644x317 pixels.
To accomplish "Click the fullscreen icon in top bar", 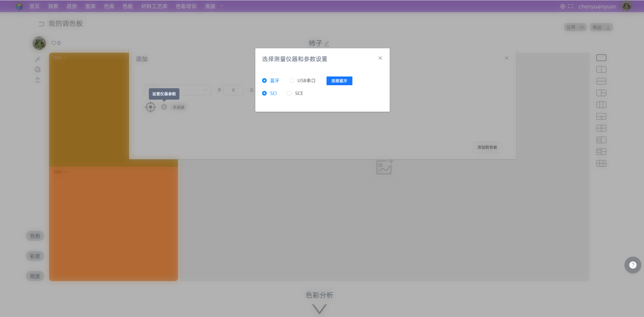I will (570, 6).
